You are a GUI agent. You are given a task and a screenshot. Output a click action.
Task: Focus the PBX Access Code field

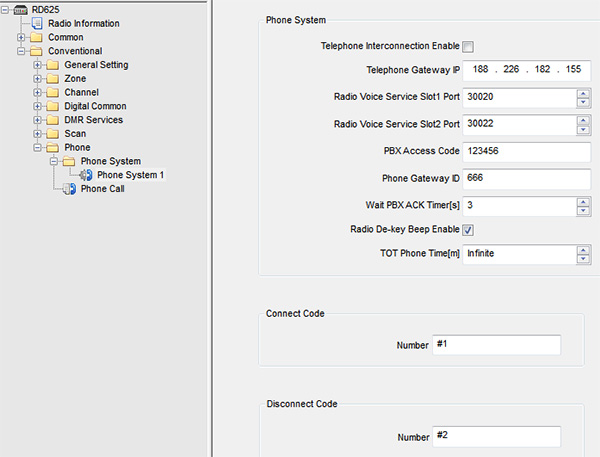click(527, 151)
